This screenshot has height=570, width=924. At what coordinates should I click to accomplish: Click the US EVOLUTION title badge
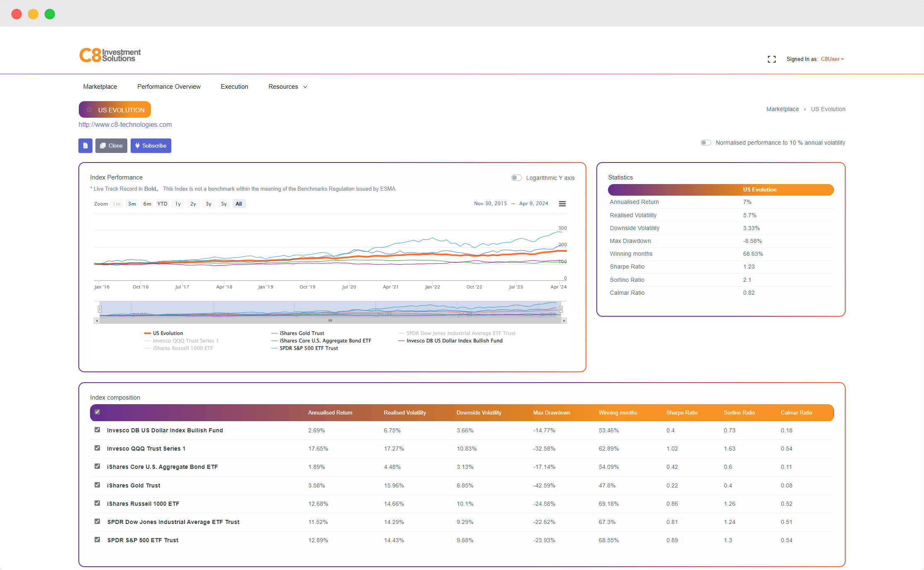click(115, 109)
